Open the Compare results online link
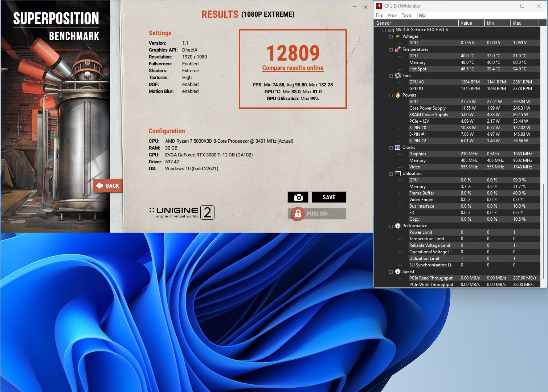This screenshot has height=392, width=548. [x=293, y=68]
